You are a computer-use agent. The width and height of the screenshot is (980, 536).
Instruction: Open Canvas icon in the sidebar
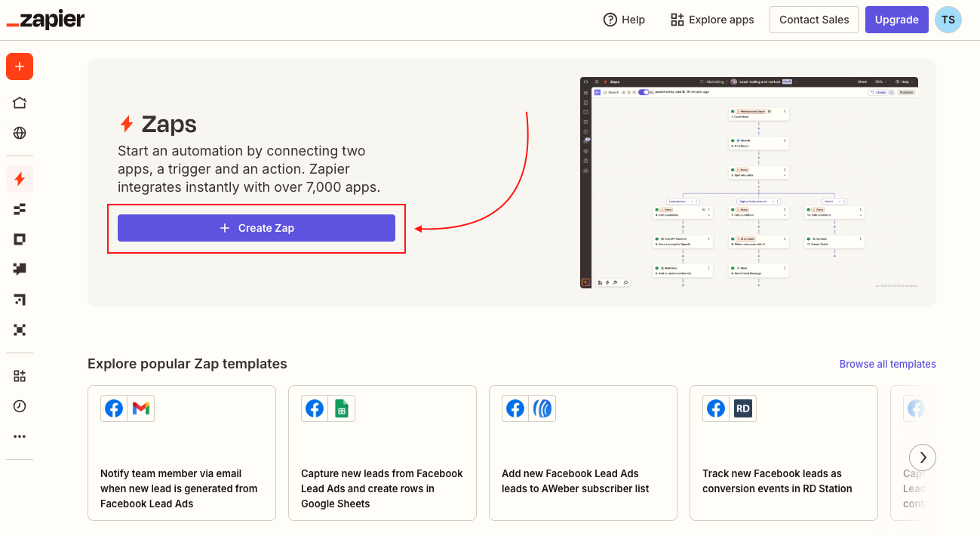20,300
